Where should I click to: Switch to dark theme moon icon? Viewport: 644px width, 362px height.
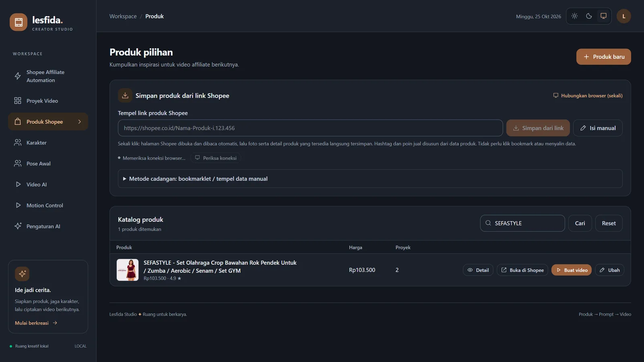[x=589, y=16]
